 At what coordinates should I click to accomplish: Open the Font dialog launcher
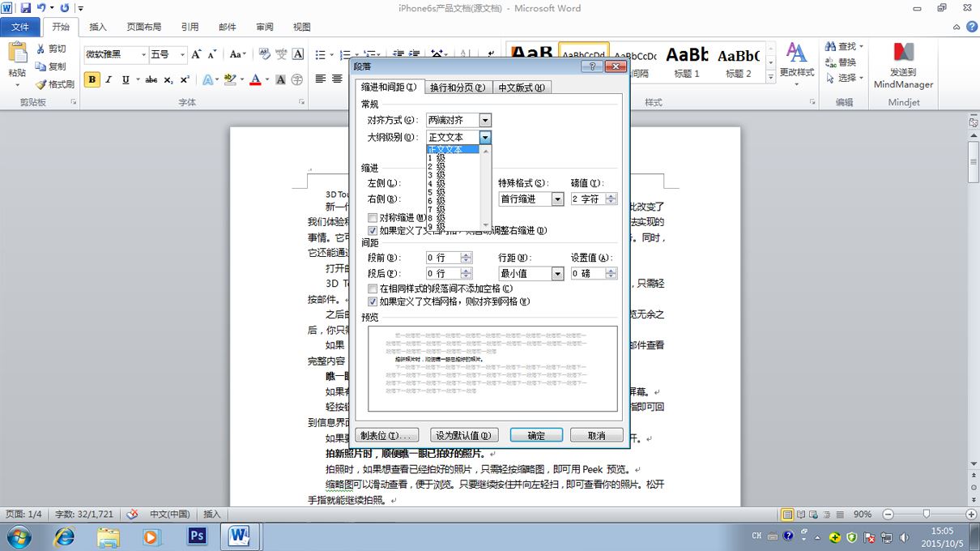[x=300, y=102]
